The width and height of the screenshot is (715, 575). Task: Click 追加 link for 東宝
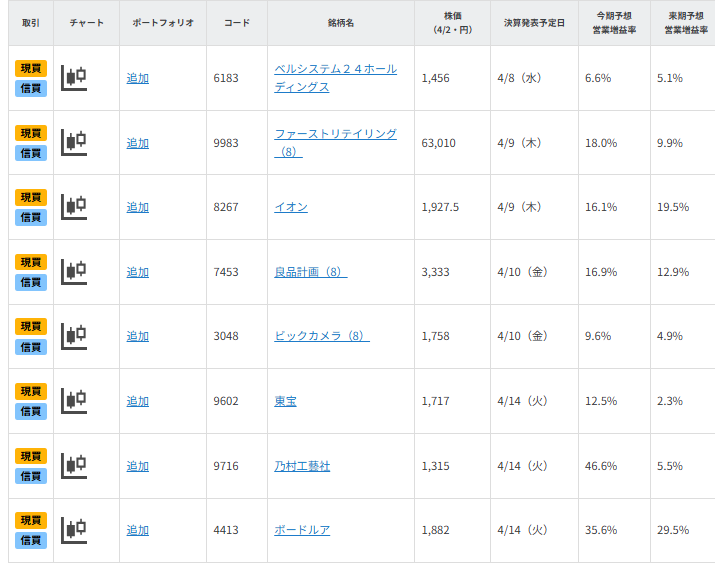tap(137, 401)
